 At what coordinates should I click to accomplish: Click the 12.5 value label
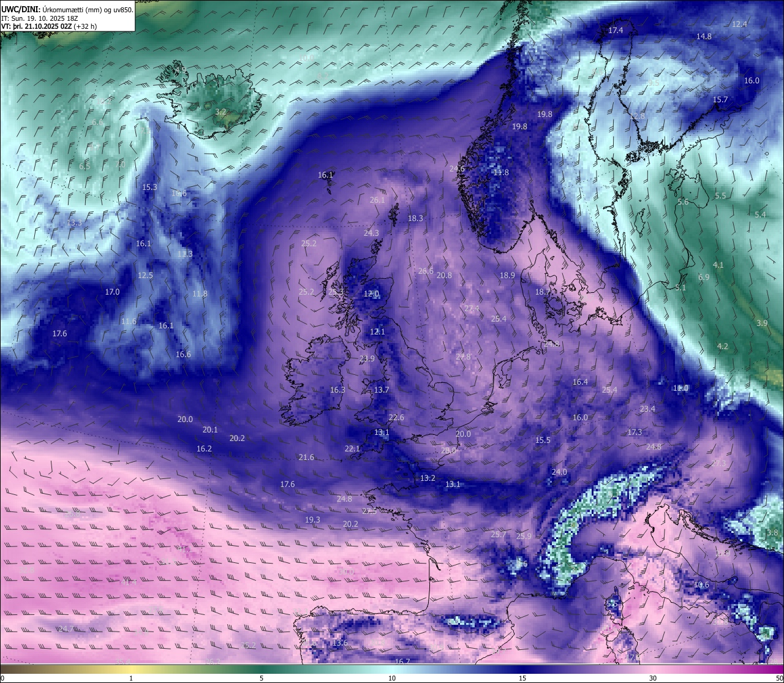coord(145,276)
